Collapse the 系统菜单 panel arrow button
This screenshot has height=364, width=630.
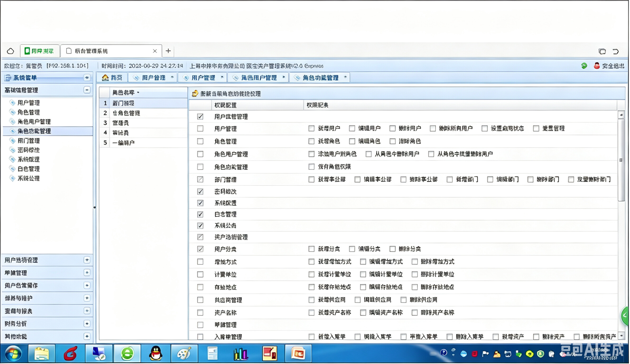click(x=87, y=78)
